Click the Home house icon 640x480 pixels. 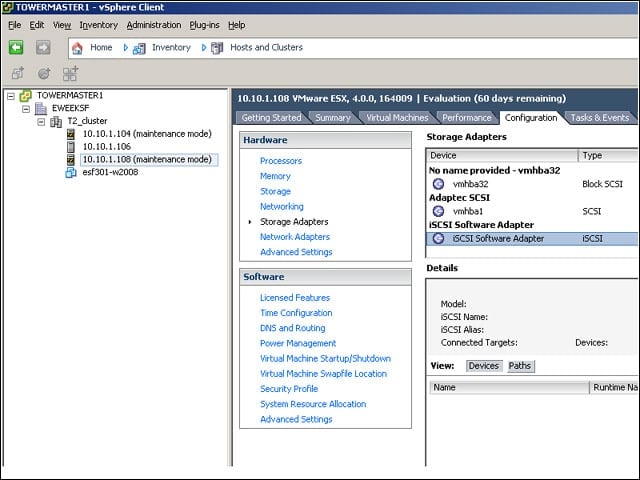(77, 48)
